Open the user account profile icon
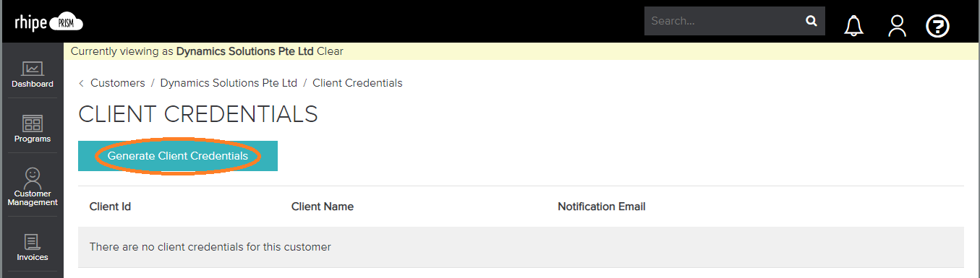 tap(897, 26)
